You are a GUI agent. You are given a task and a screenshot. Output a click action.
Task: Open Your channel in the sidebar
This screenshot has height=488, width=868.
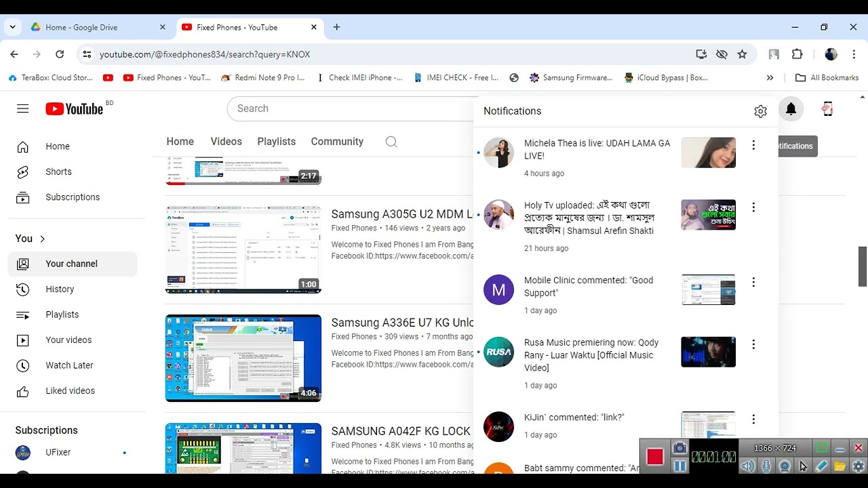tap(73, 264)
